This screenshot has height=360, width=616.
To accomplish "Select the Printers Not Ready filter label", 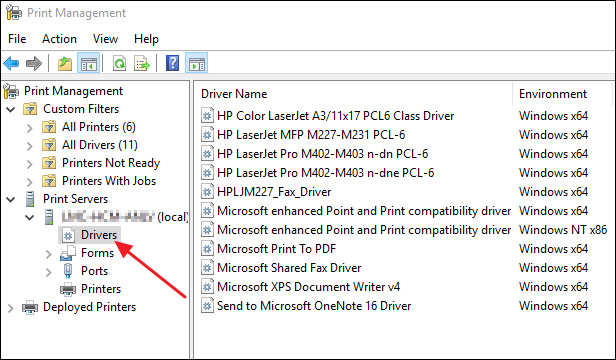I will click(111, 163).
